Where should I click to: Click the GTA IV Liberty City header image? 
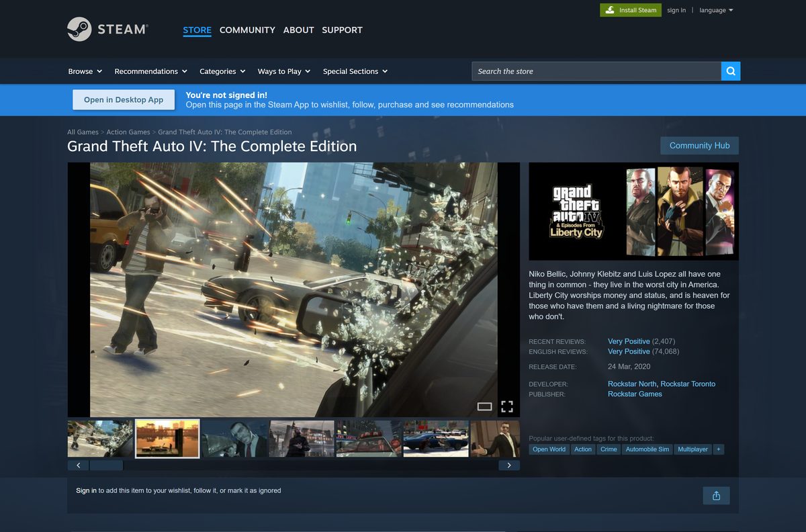[633, 212]
